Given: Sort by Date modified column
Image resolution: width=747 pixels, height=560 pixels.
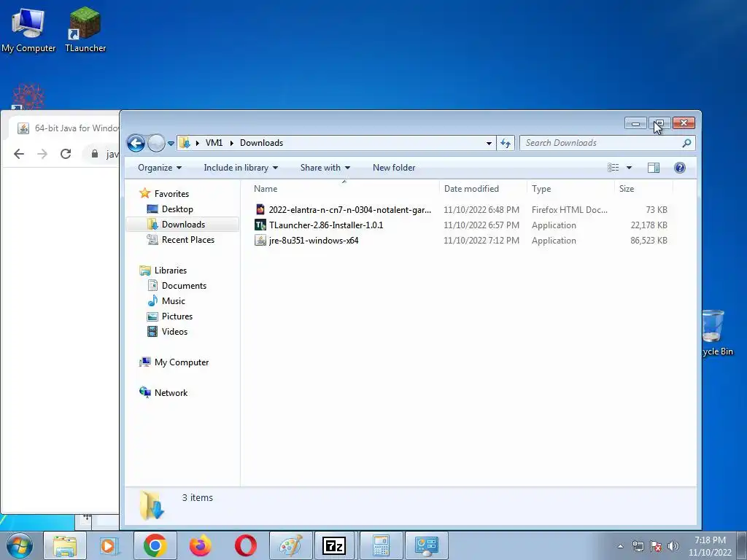Looking at the screenshot, I should click(483, 189).
